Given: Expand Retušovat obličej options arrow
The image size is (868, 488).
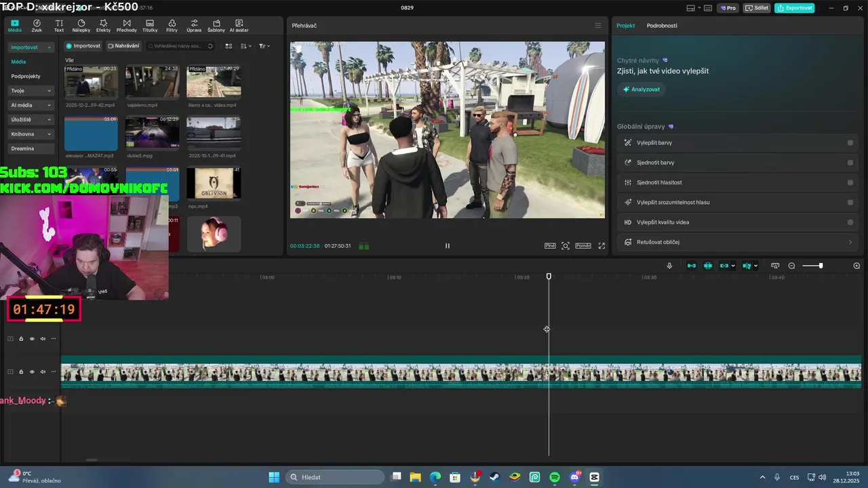Looking at the screenshot, I should pyautogui.click(x=850, y=242).
